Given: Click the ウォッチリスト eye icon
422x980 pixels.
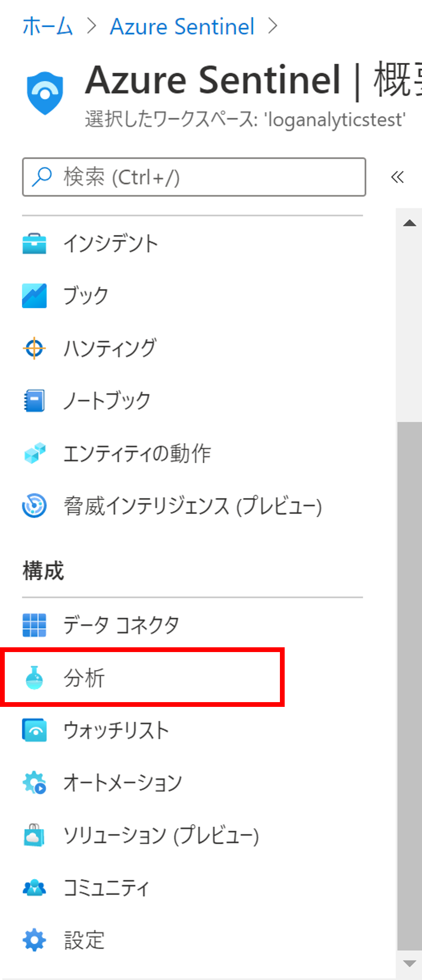Looking at the screenshot, I should 34,730.
